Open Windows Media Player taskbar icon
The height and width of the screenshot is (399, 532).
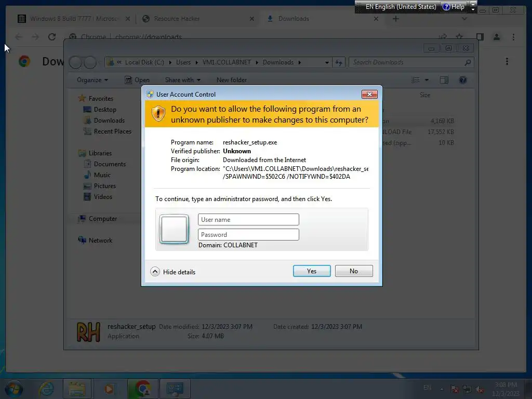(x=109, y=389)
